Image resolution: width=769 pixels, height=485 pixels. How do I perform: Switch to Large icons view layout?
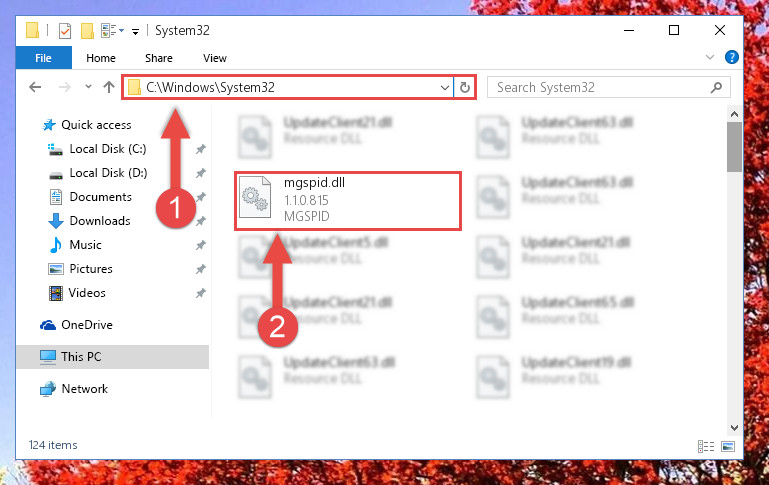click(728, 446)
